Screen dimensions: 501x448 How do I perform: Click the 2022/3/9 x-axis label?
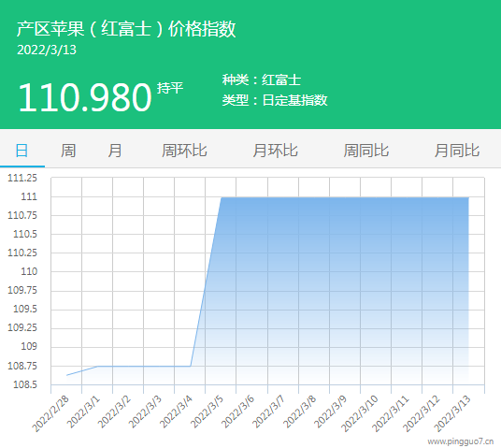coord(330,412)
